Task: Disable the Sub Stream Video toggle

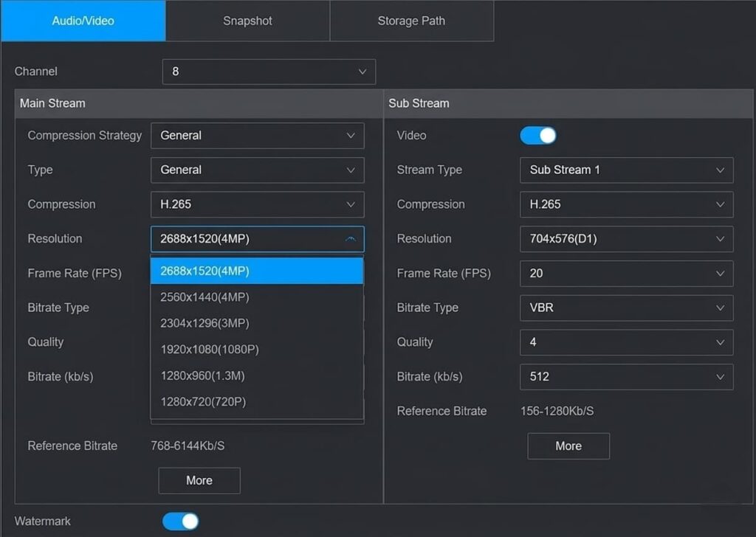Action: pyautogui.click(x=538, y=135)
